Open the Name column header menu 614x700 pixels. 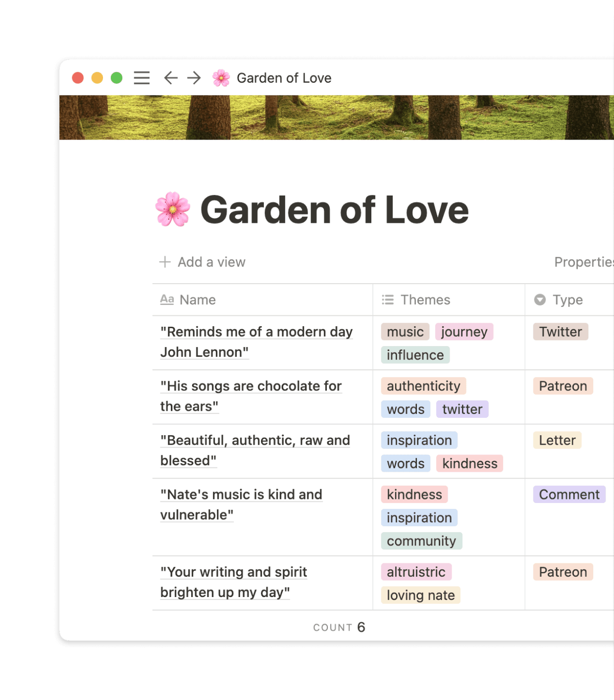[198, 300]
